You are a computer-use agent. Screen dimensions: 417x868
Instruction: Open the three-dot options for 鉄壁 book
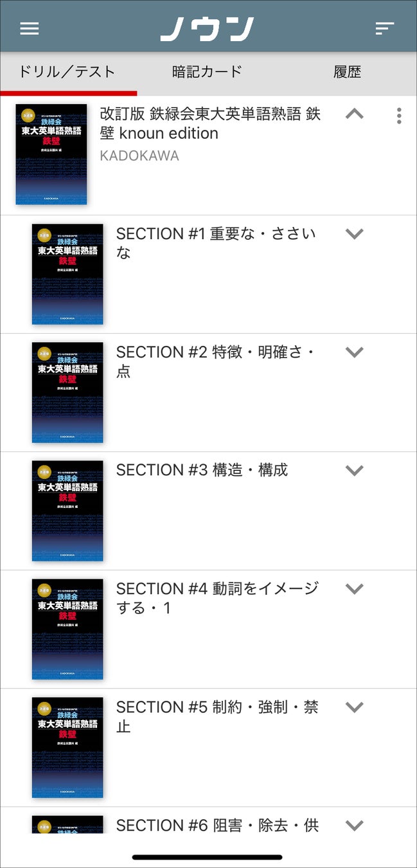(399, 116)
